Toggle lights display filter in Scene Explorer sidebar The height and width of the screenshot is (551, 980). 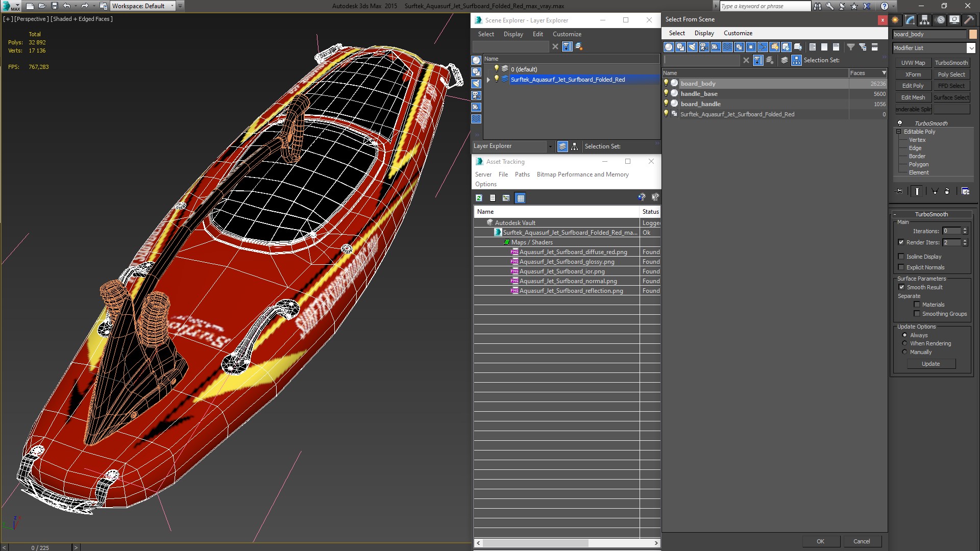(476, 84)
